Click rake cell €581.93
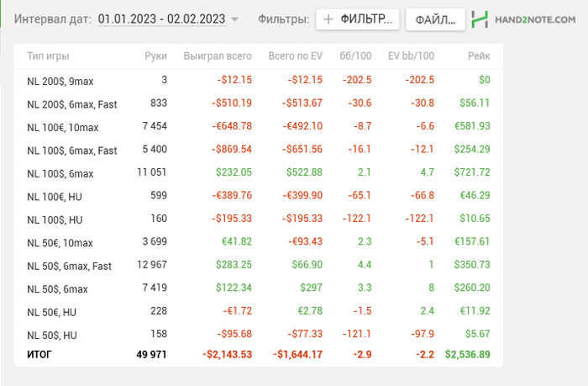 coord(472,126)
